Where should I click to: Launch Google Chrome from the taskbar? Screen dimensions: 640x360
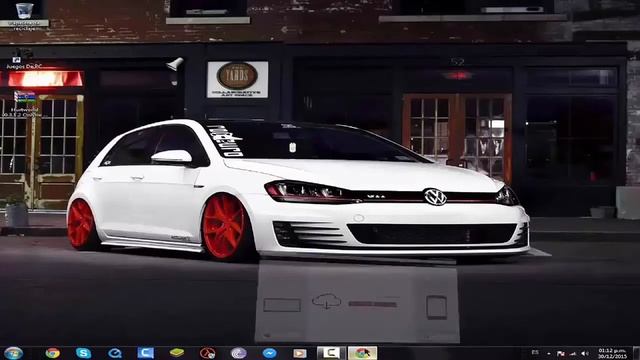tap(53, 353)
